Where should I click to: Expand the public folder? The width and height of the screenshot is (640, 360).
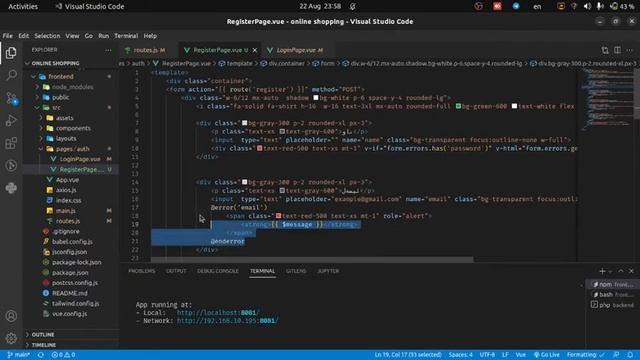[x=60, y=97]
